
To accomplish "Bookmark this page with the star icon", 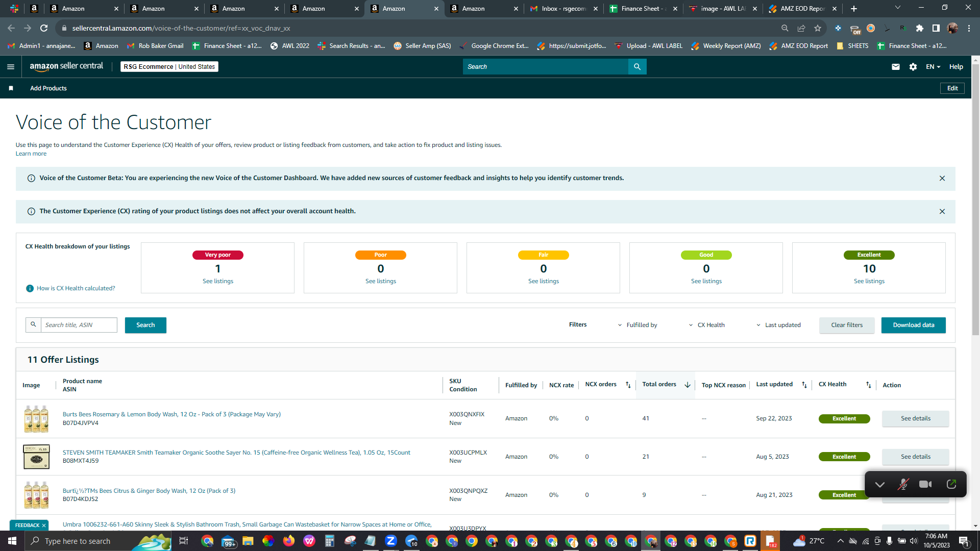I will coord(818,28).
